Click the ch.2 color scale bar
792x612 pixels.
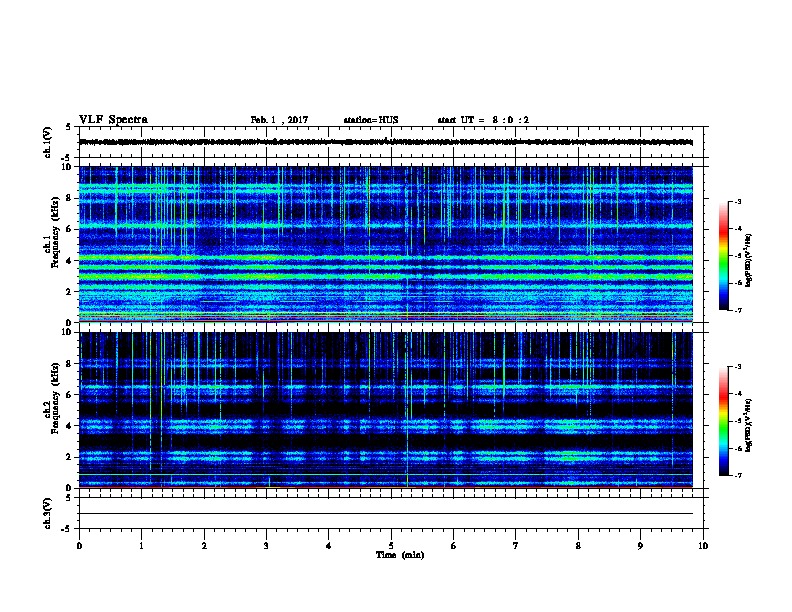[723, 421]
